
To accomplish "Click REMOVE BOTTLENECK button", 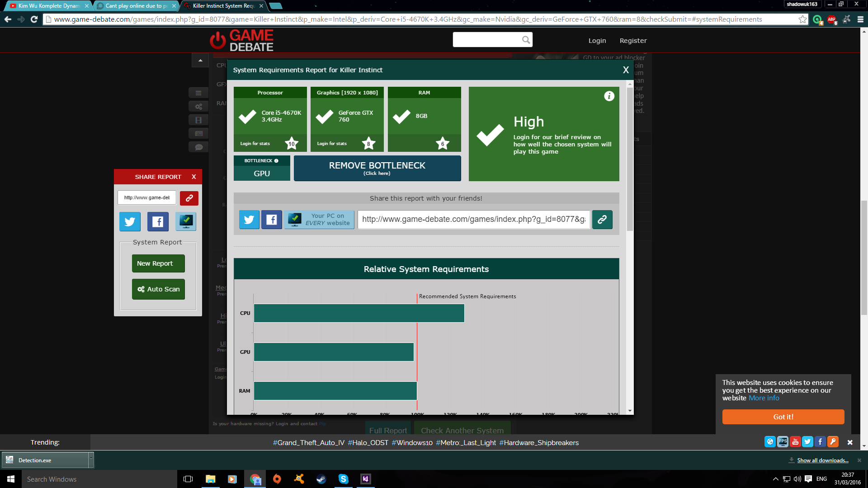I will tap(377, 169).
